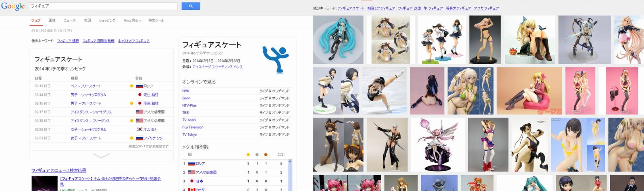Open winged pink-haired figure thumbnail

pyautogui.click(x=438, y=145)
